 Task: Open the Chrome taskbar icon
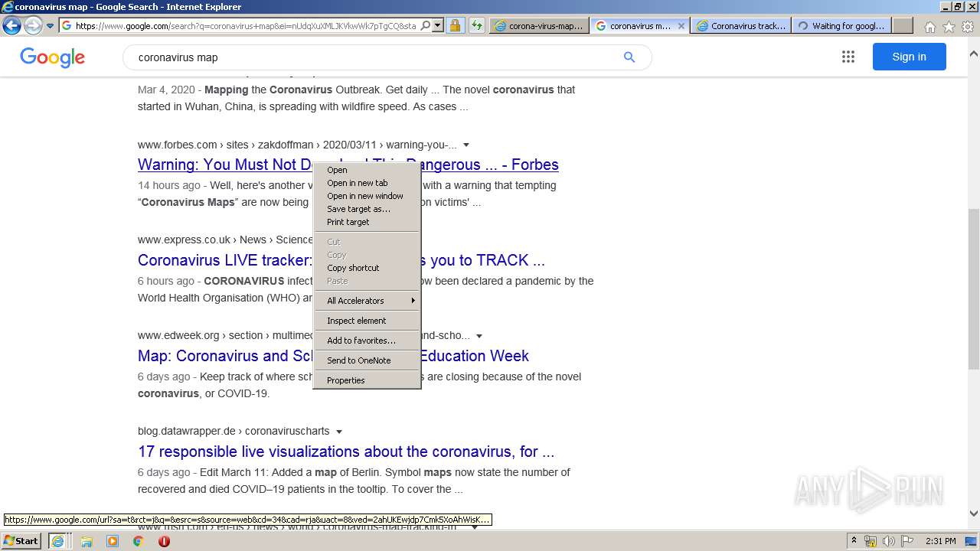pos(139,541)
